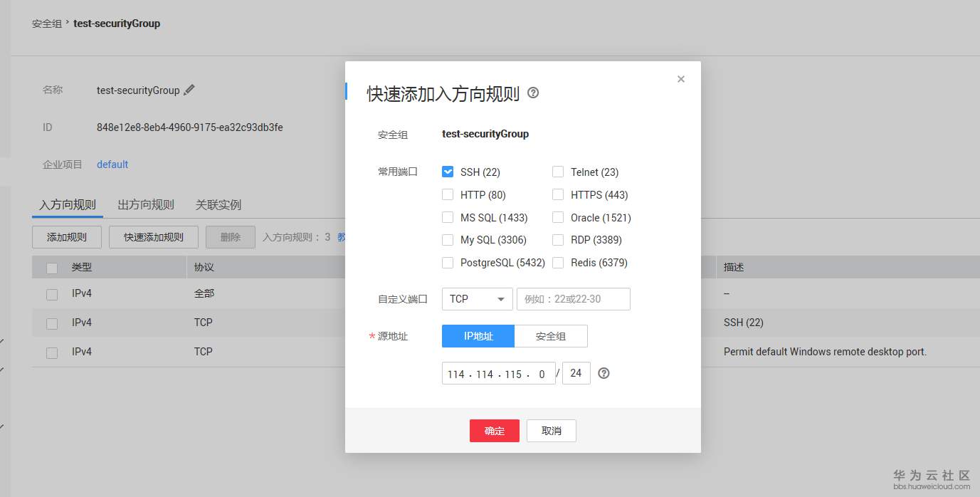Screen dimensions: 980x497
Task: Focus the custom port input field
Action: [x=574, y=299]
